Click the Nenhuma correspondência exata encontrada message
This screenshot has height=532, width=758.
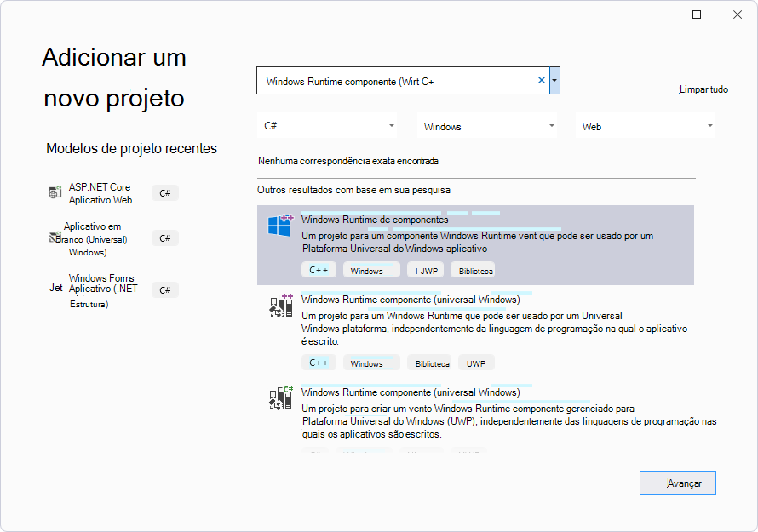click(x=348, y=161)
